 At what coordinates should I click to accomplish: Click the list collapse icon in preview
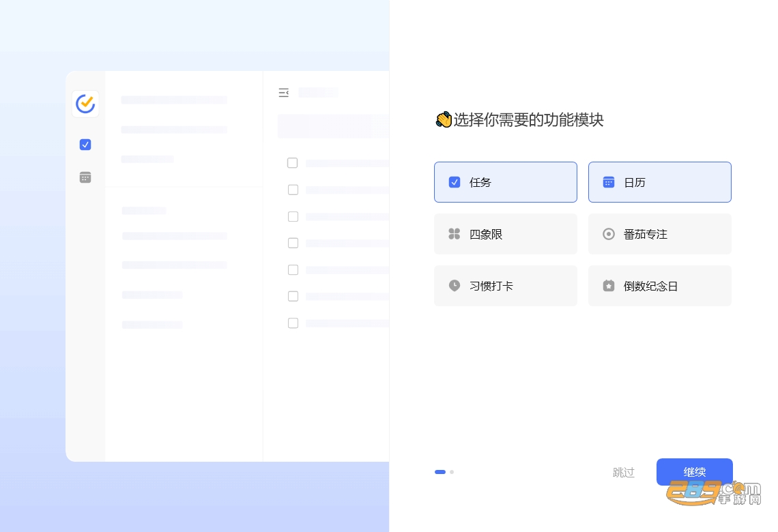coord(284,93)
